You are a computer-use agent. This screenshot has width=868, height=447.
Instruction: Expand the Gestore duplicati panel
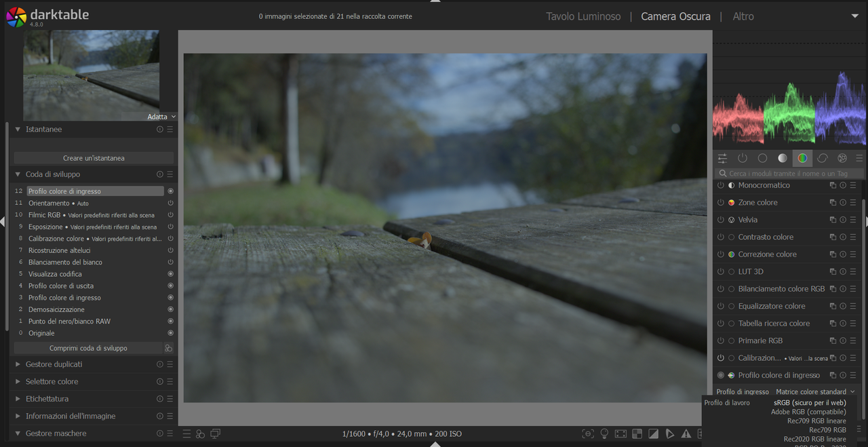(18, 364)
